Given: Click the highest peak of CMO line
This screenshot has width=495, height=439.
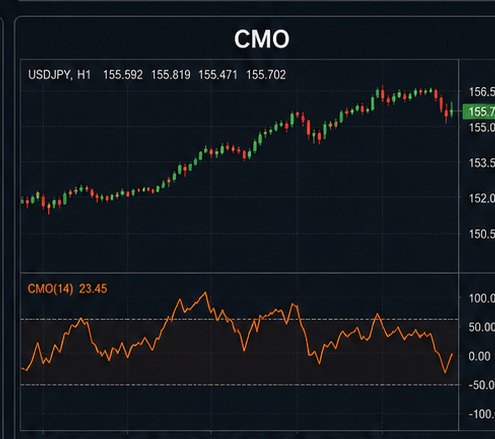Looking at the screenshot, I should (x=205, y=293).
